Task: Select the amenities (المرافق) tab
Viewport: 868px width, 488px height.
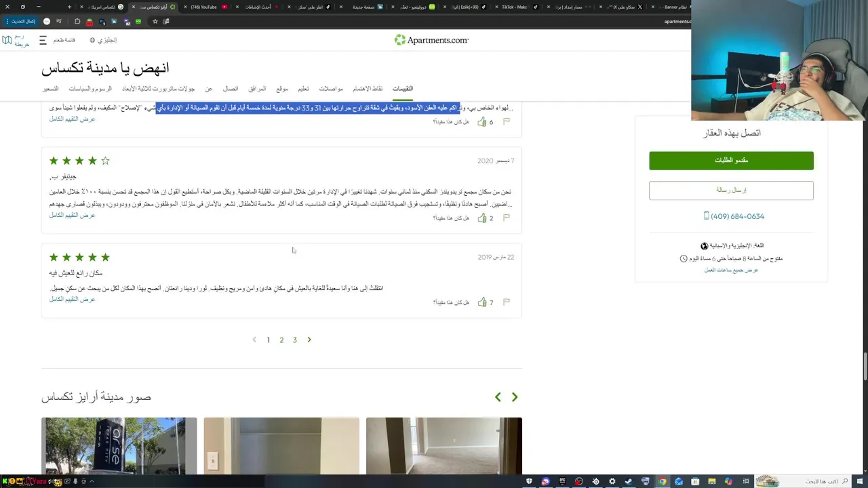Action: pos(257,89)
